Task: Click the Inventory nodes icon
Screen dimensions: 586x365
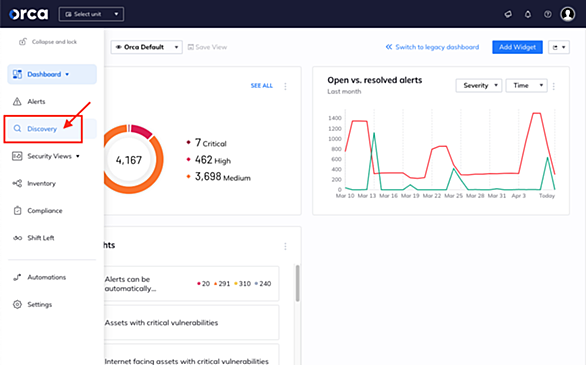Action: click(x=17, y=183)
